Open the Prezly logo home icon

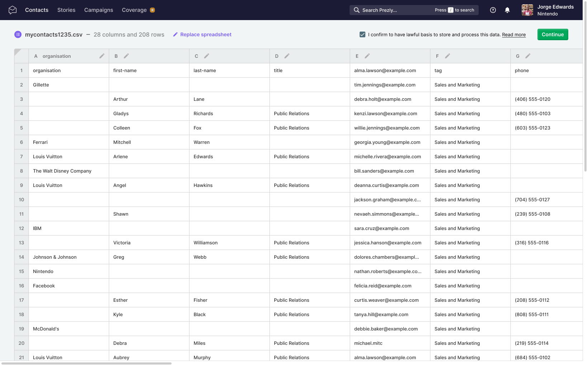(x=13, y=10)
